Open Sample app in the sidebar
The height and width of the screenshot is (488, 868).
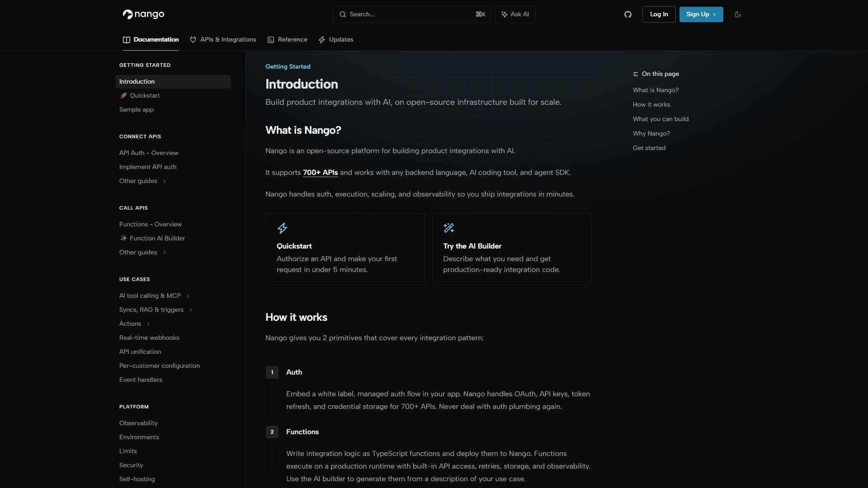point(136,109)
